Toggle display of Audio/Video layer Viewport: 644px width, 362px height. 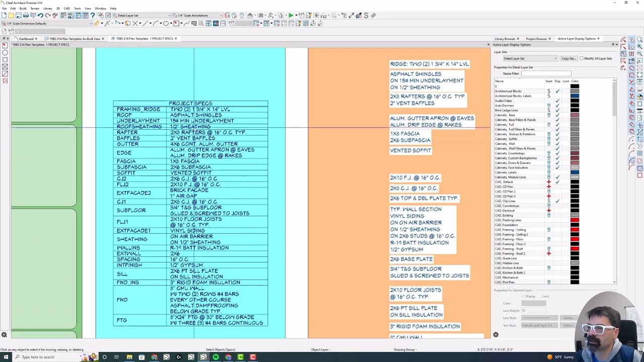pos(557,101)
